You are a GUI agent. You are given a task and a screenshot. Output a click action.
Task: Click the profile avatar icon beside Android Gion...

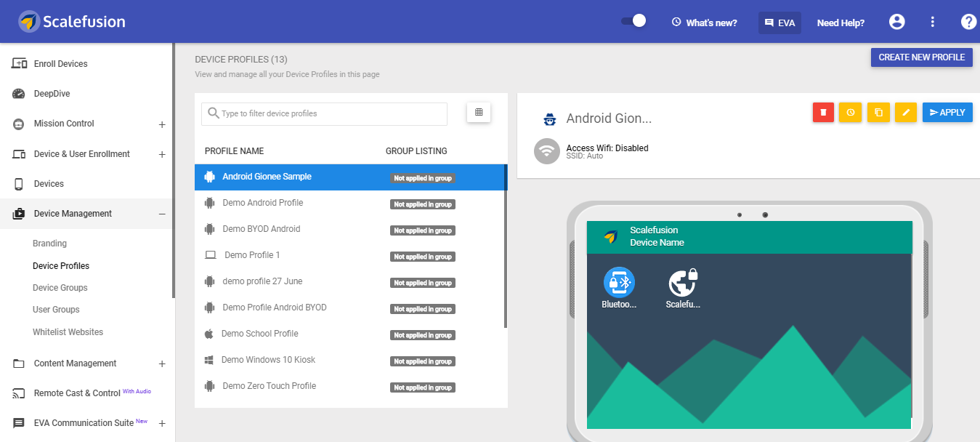tap(551, 119)
